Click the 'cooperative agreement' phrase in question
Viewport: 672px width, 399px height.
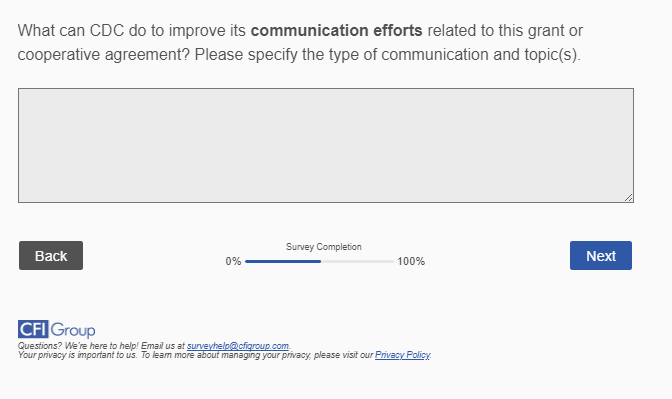103,54
